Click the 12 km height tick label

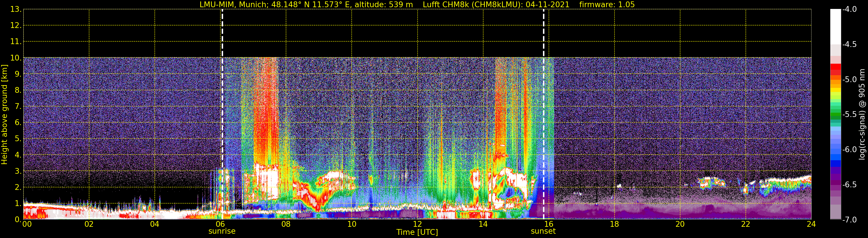point(16,26)
